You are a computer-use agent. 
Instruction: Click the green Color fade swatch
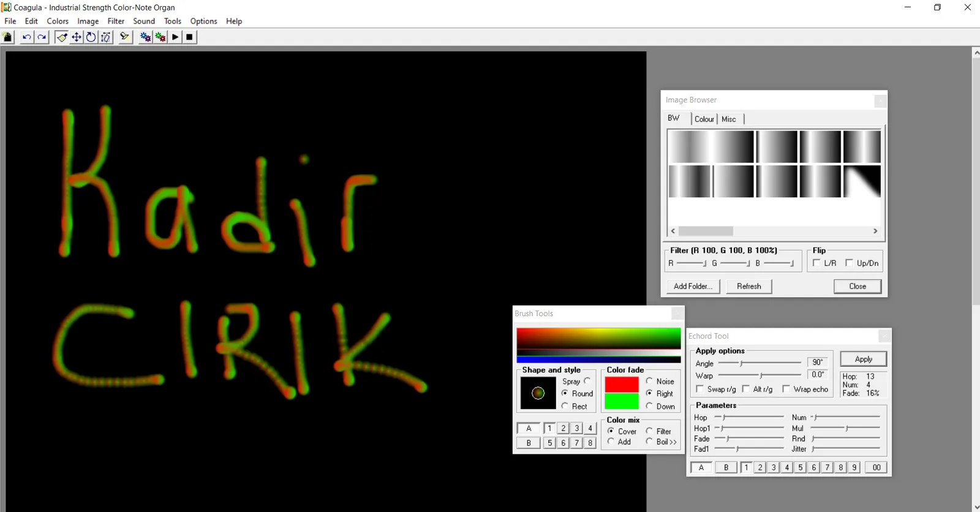(622, 401)
